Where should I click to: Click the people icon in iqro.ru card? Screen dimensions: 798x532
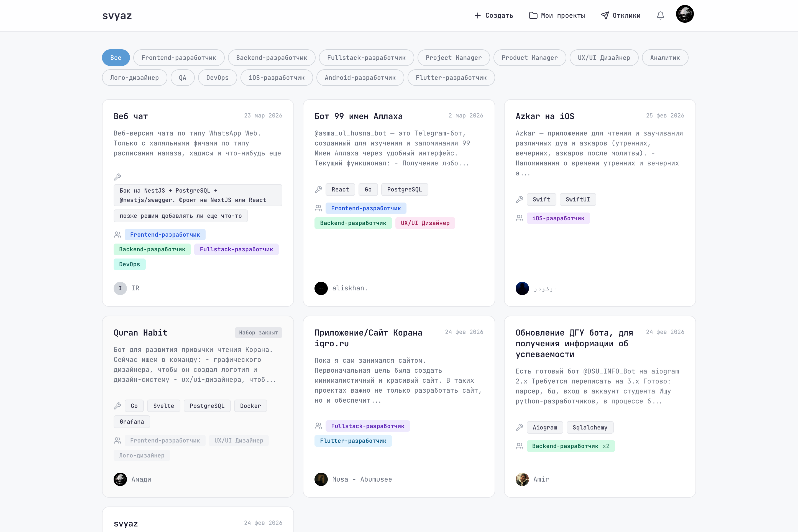pos(318,426)
